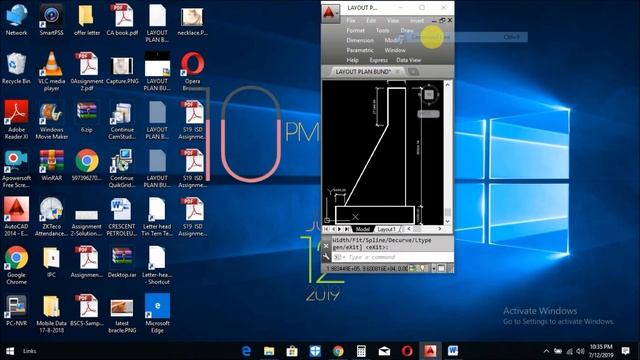640x360 pixels.
Task: Go to previous layout tab arrow
Action: tap(333, 229)
